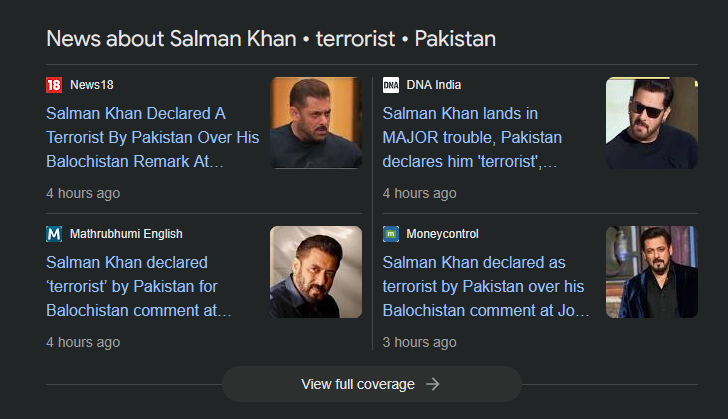Click the Moneycontrol source name text
The image size is (728, 419).
click(x=442, y=234)
